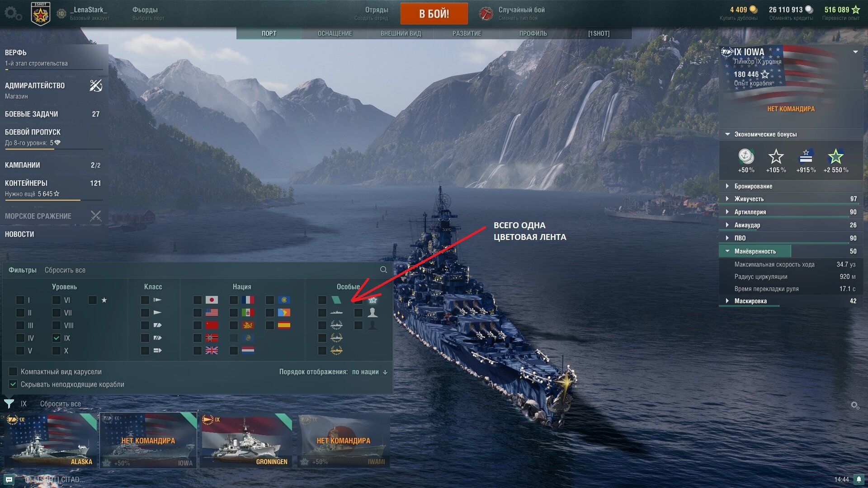Open the РАЗВИТИЕ tab

point(467,33)
